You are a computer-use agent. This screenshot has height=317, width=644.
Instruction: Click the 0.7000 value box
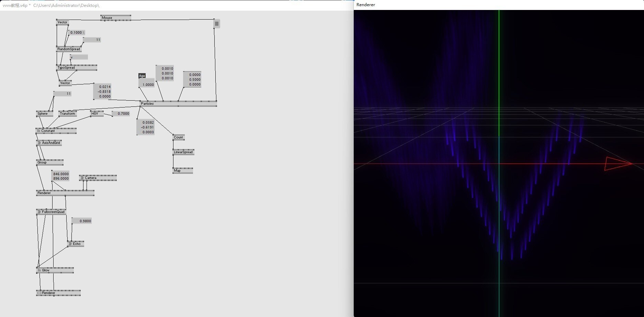[121, 114]
